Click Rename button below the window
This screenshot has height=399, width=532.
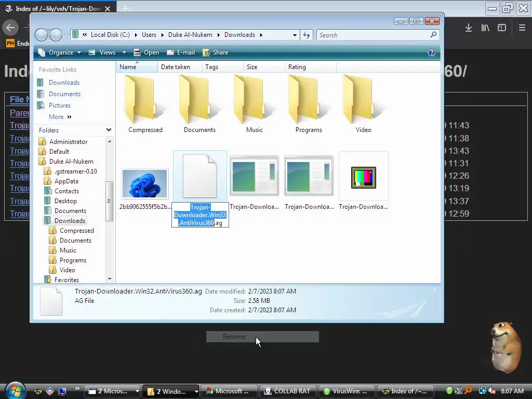(262, 337)
